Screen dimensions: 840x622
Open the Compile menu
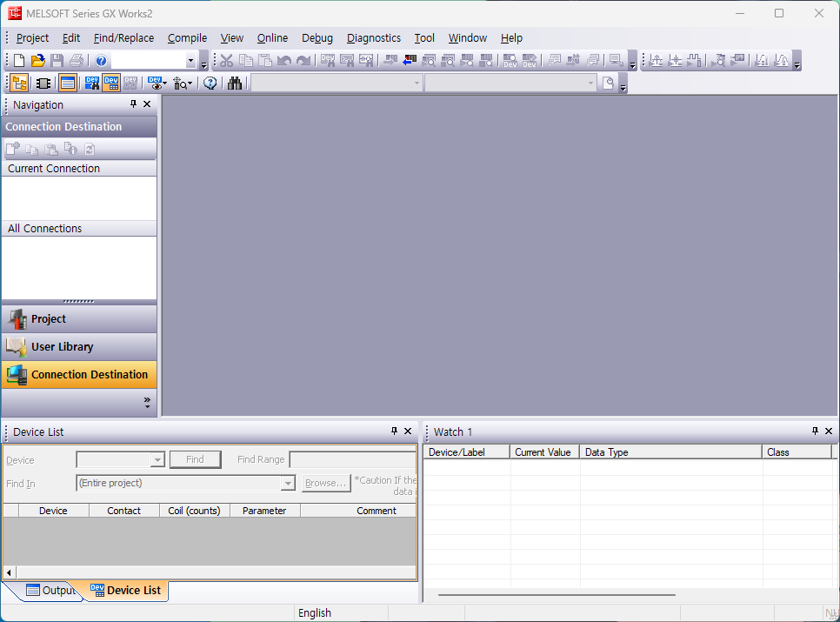coord(187,38)
